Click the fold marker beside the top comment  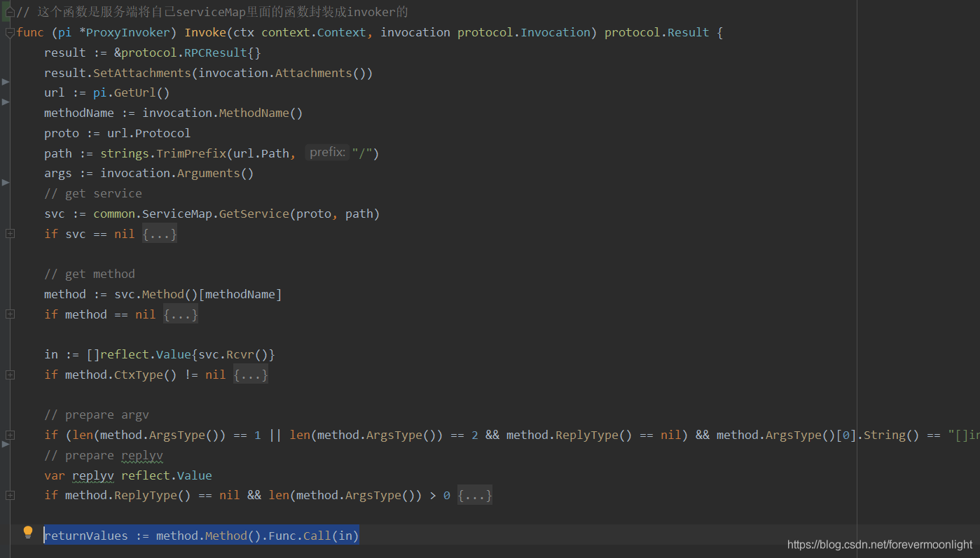(9, 13)
